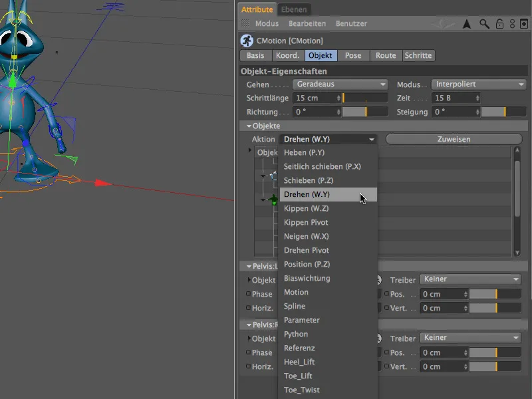Click the Zeit field stepper arrows

pos(477,98)
